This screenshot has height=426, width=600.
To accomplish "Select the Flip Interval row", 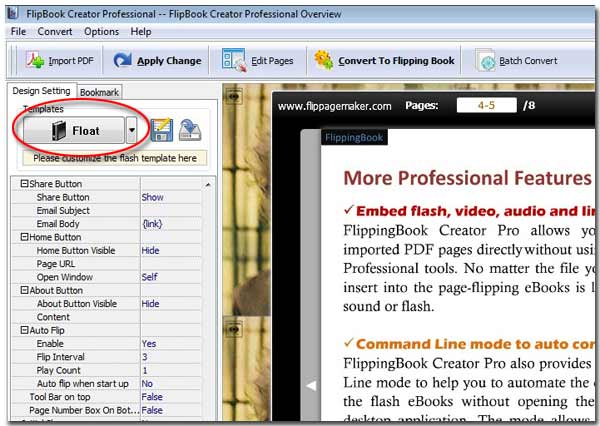I will pyautogui.click(x=106, y=357).
